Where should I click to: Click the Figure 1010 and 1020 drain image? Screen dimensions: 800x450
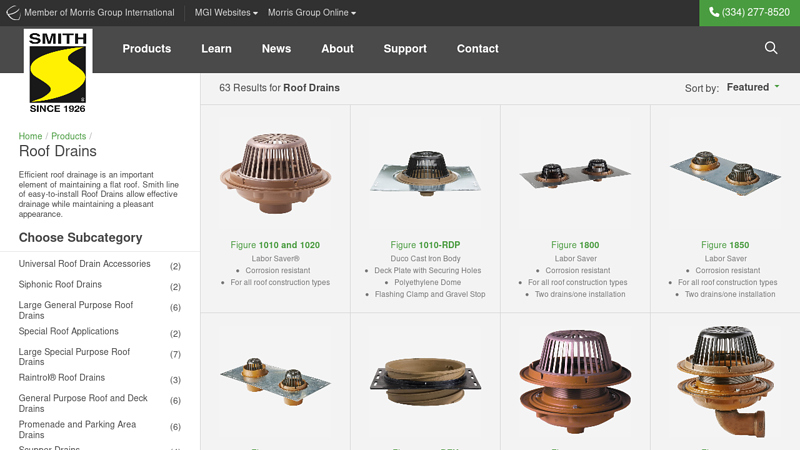click(276, 173)
